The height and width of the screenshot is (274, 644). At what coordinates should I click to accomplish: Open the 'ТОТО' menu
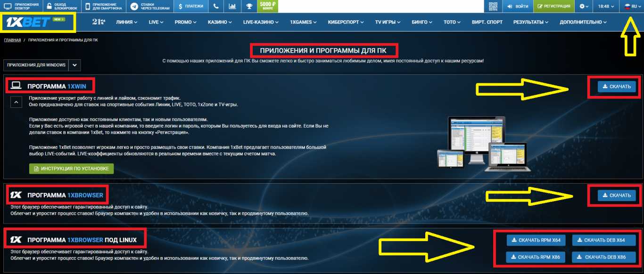pos(453,22)
